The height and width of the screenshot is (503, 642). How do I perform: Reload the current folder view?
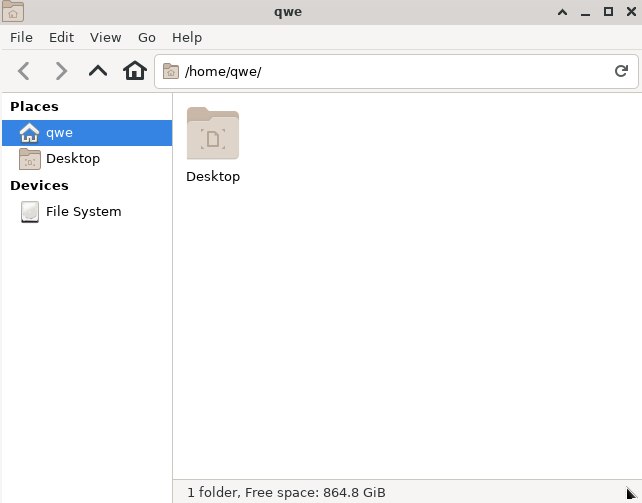coord(621,71)
